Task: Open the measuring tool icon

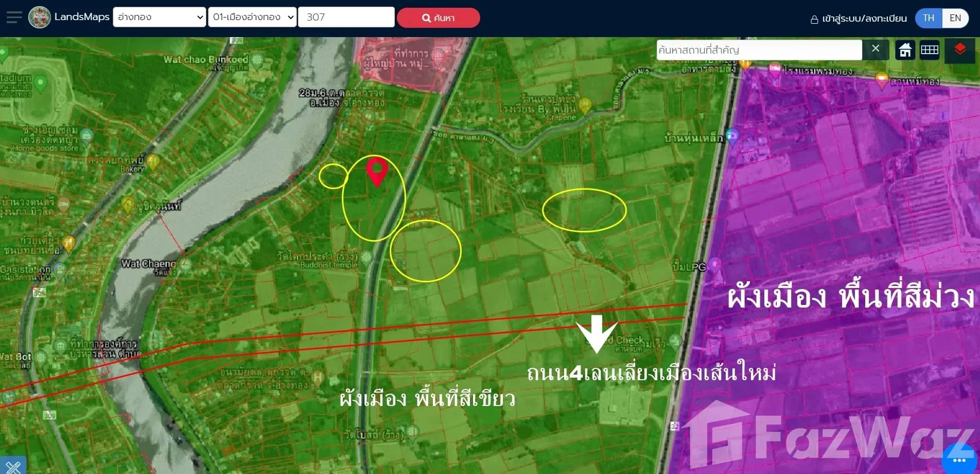Action: tap(13, 466)
